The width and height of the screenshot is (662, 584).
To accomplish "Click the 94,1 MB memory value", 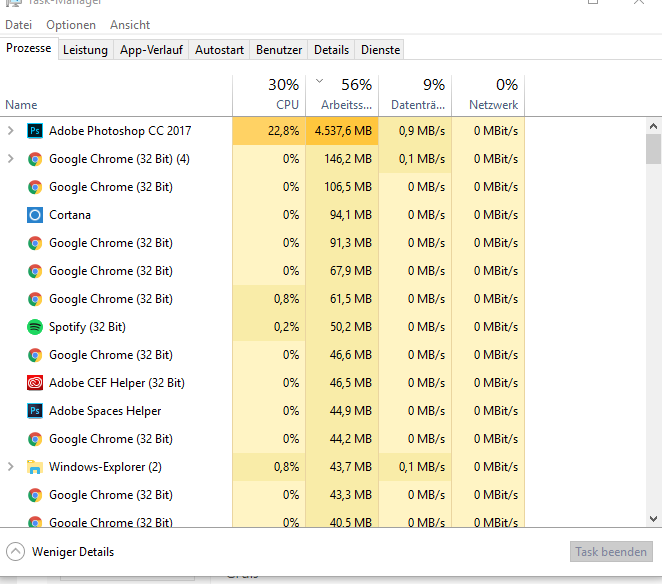I will pyautogui.click(x=351, y=215).
